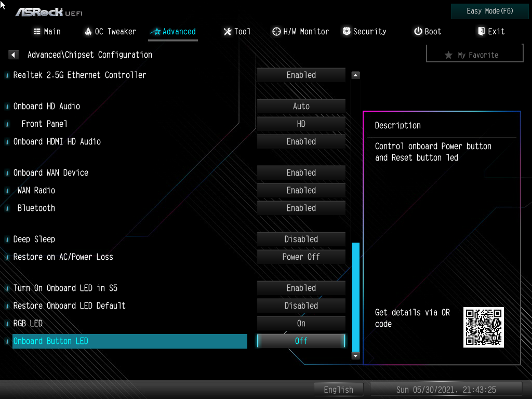The image size is (532, 399).
Task: Click the Exit door icon
Action: pyautogui.click(x=481, y=31)
